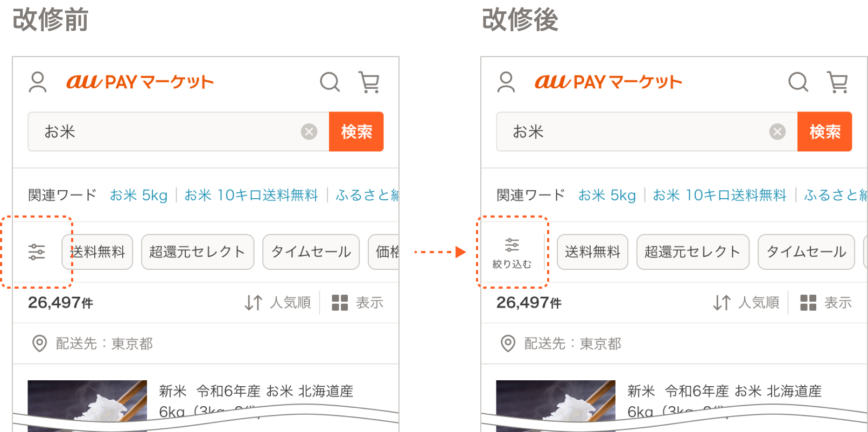The height and width of the screenshot is (432, 868).
Task: Click the 絞り込む filter icon in 改修後
Action: pos(512,253)
